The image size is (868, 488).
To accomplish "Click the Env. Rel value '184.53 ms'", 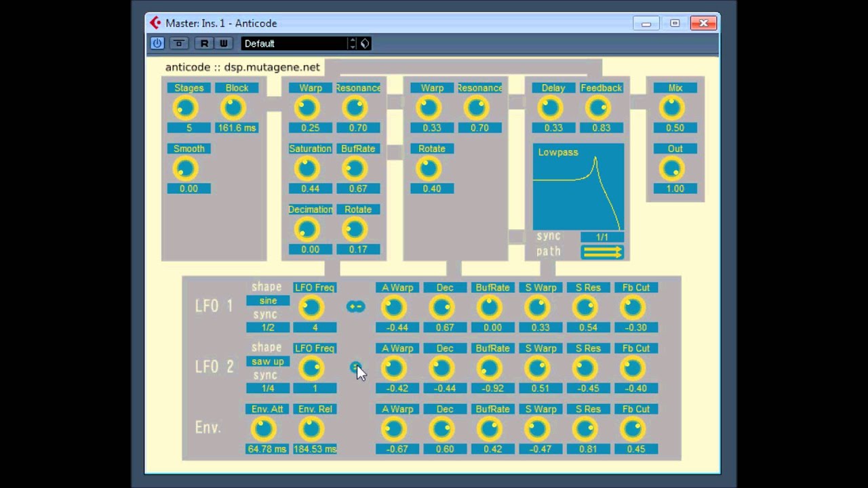I will click(x=315, y=449).
